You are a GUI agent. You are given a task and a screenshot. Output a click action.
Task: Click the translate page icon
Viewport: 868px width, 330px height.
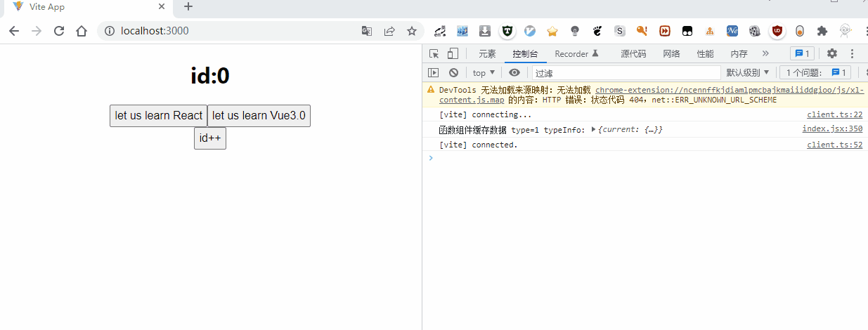pyautogui.click(x=367, y=31)
